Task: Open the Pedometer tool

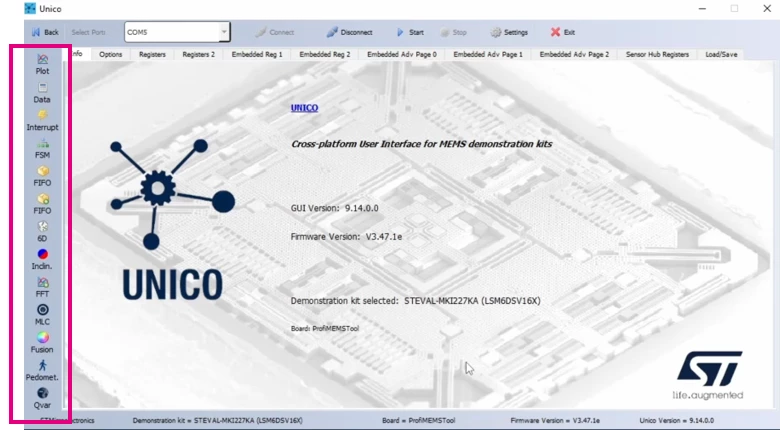Action: tap(42, 371)
